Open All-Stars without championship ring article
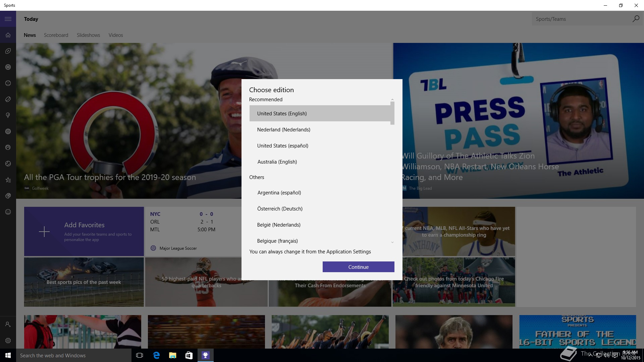 point(459,232)
